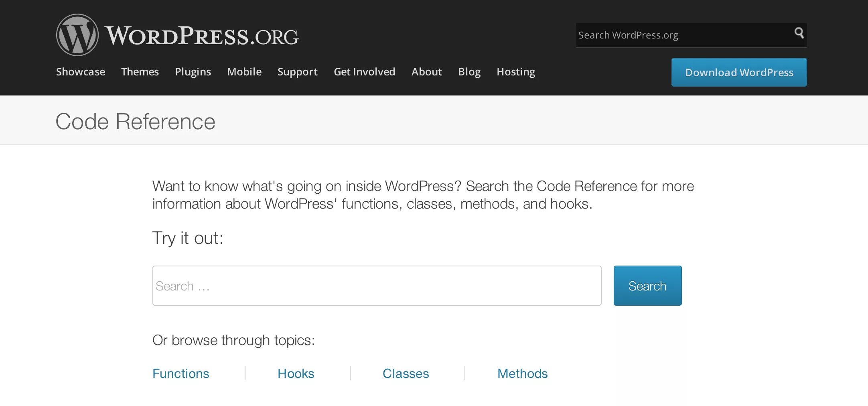Navigate to Get Involved

tap(365, 72)
